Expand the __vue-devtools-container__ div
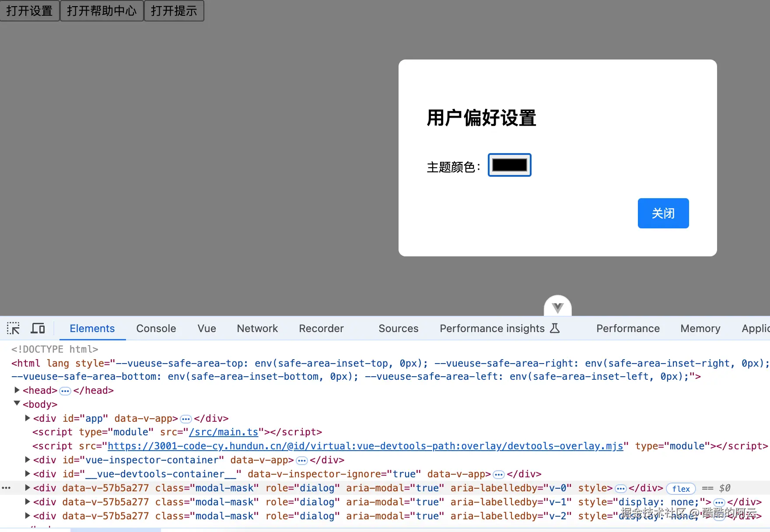Image resolution: width=770 pixels, height=532 pixels. pyautogui.click(x=28, y=473)
